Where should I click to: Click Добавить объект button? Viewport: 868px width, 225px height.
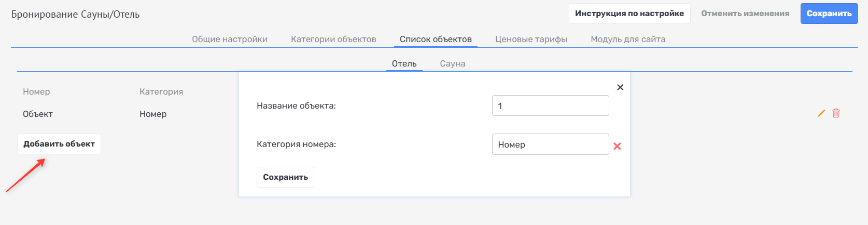tap(59, 144)
